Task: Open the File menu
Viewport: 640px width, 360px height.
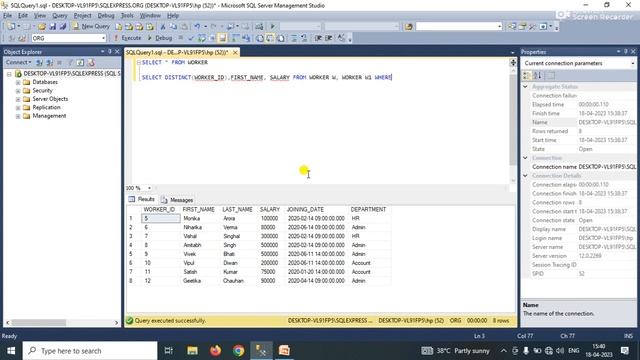Action: click(7, 16)
